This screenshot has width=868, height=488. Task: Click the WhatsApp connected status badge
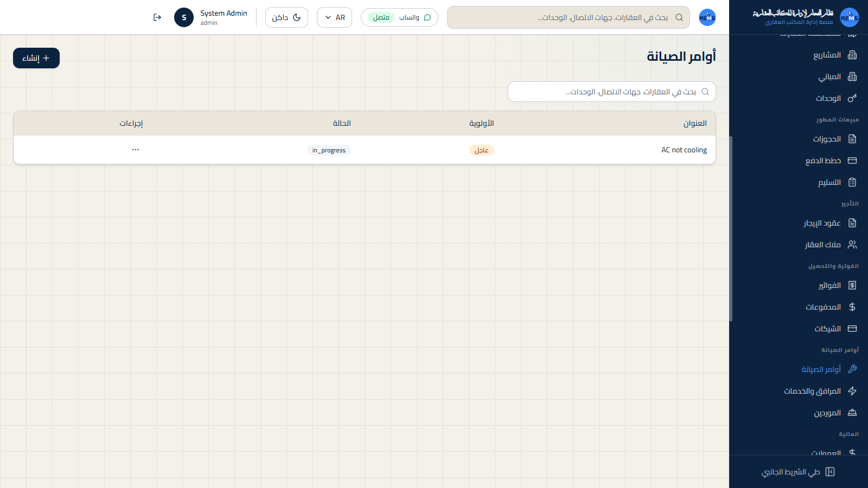(399, 17)
